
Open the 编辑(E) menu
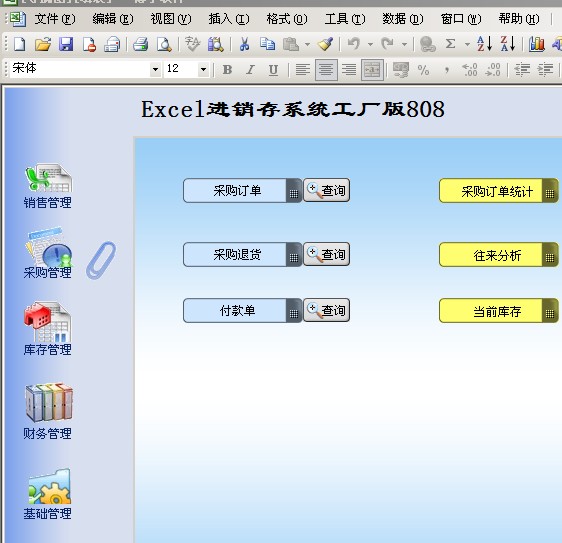pos(113,19)
